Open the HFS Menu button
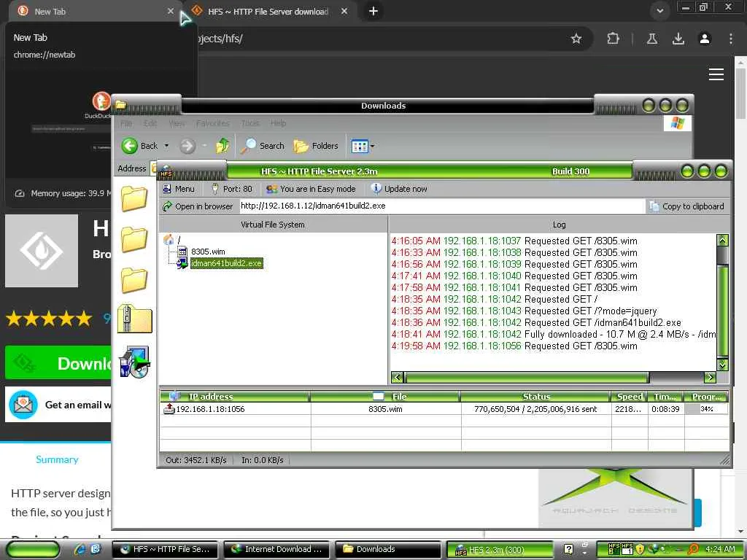This screenshot has height=560, width=747. point(179,189)
